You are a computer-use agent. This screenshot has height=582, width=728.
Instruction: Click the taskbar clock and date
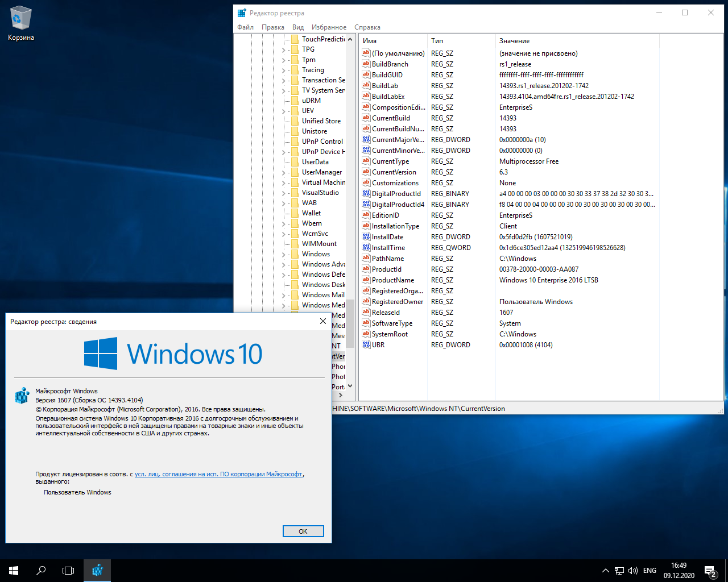point(679,571)
